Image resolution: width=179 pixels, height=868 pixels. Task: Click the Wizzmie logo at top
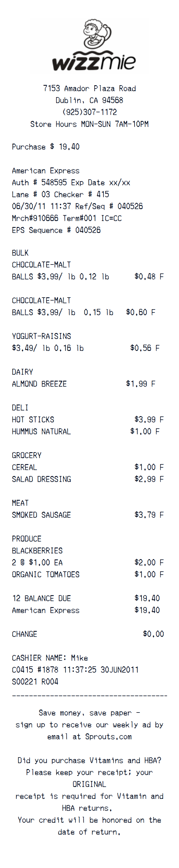[89, 46]
